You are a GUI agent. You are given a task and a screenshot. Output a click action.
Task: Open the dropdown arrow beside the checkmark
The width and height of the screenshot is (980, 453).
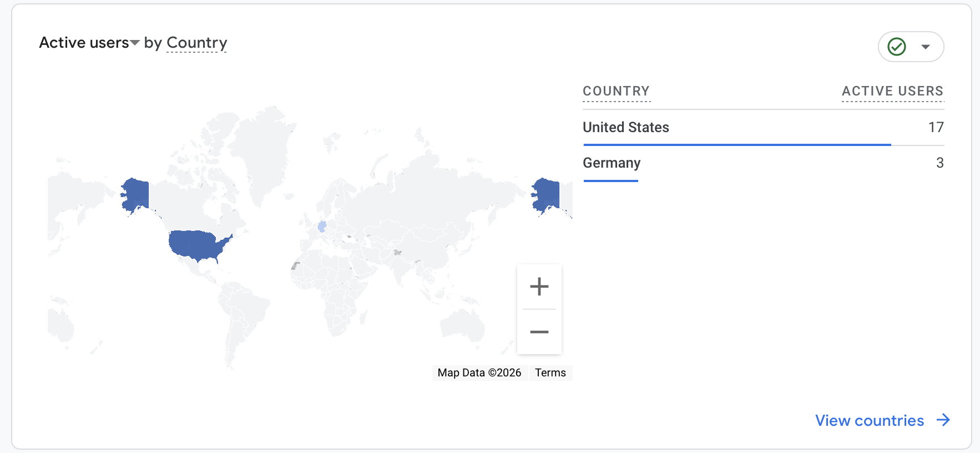pyautogui.click(x=925, y=47)
